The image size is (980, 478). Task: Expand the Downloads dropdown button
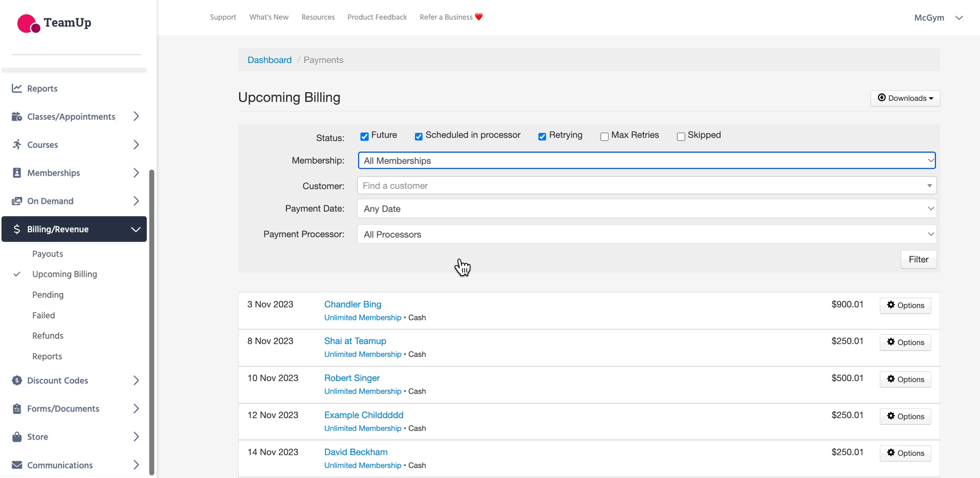[x=905, y=98]
